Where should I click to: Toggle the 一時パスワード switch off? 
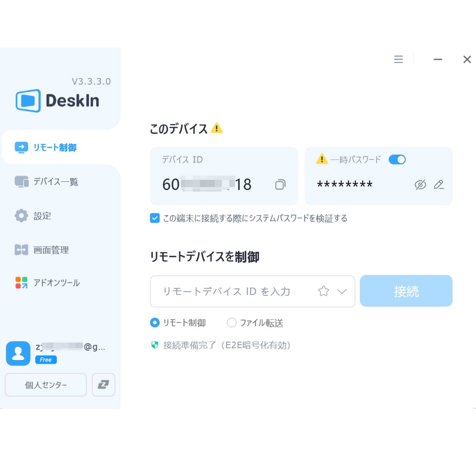coord(397,159)
